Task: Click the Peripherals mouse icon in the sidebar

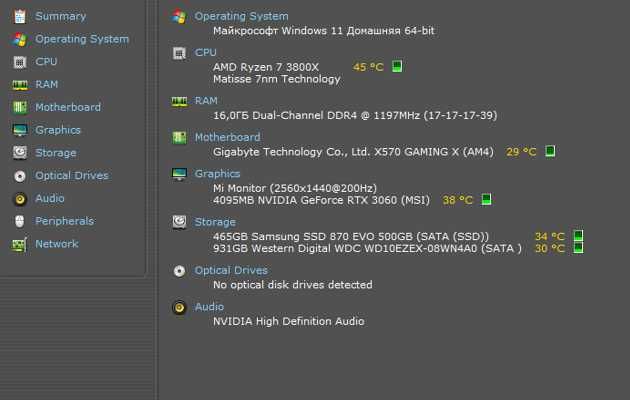Action: point(20,221)
